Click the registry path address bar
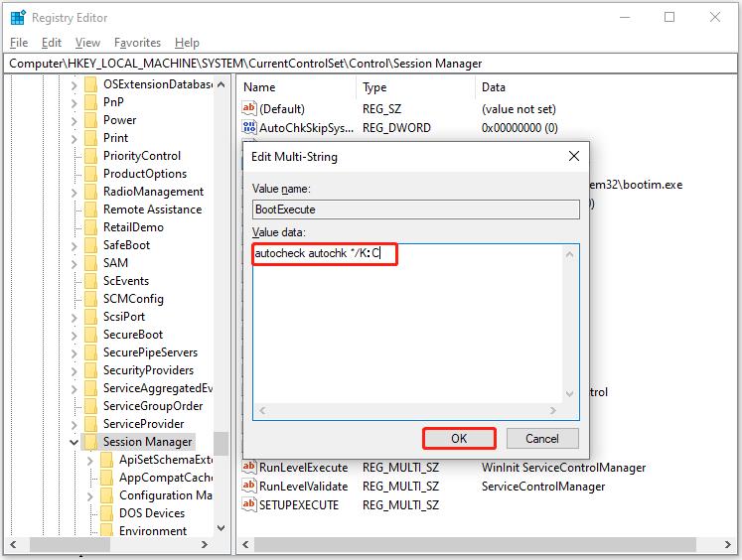This screenshot has height=560, width=742. click(x=371, y=64)
